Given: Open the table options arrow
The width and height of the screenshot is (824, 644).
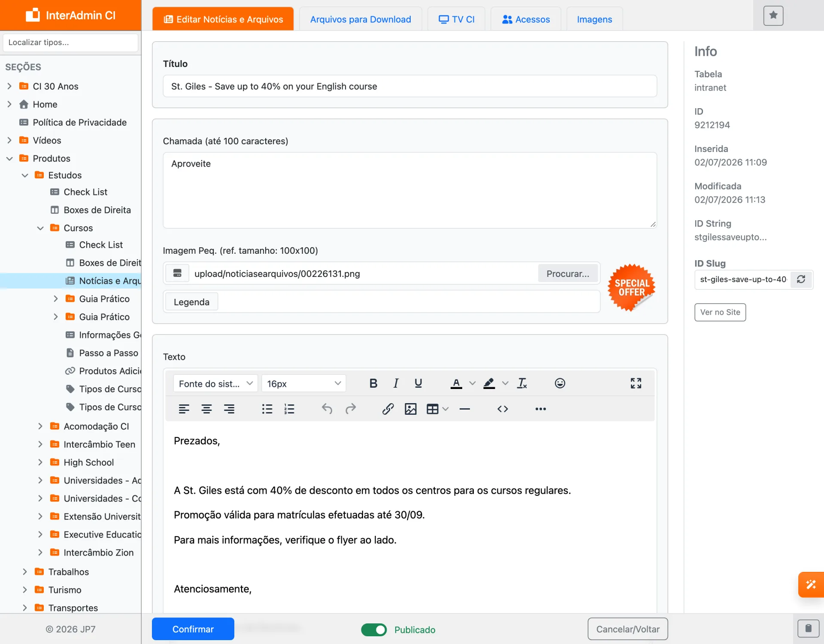Looking at the screenshot, I should 445,409.
